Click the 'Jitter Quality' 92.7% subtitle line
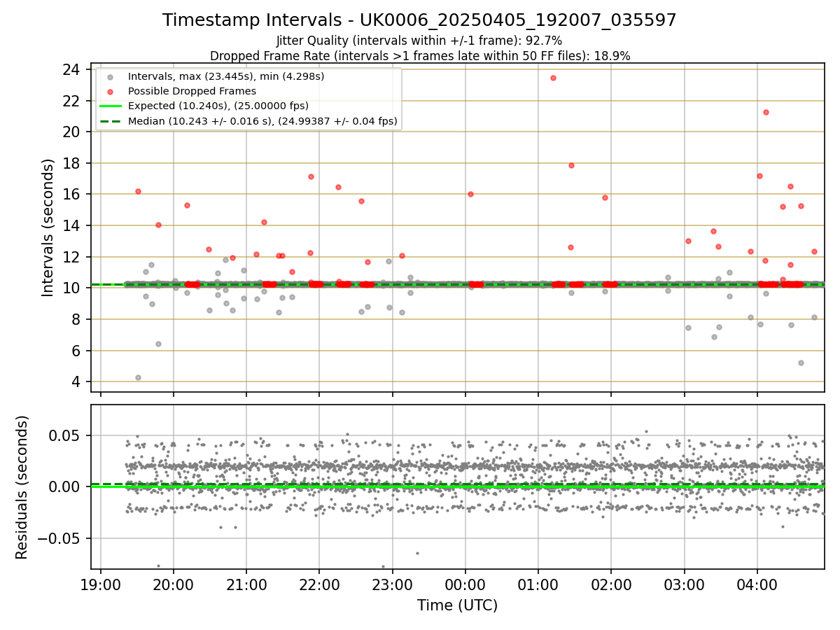Viewport: 840px width, 630px height. click(x=419, y=41)
